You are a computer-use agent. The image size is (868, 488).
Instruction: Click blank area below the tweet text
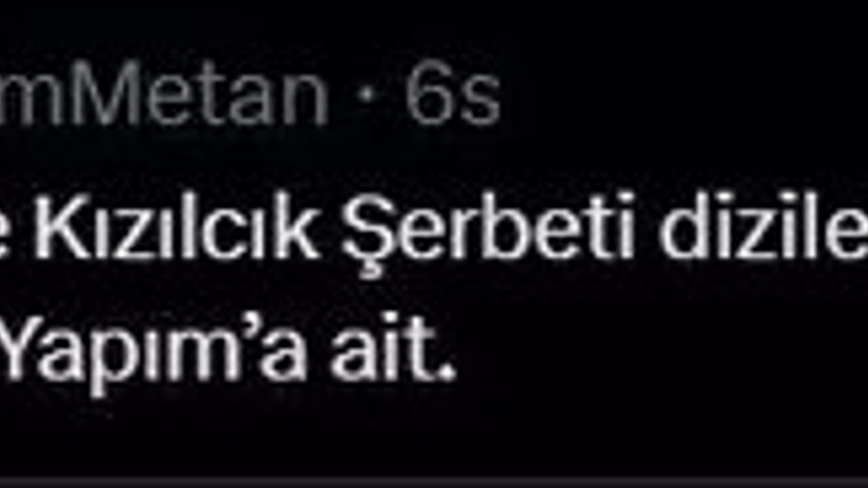click(434, 437)
